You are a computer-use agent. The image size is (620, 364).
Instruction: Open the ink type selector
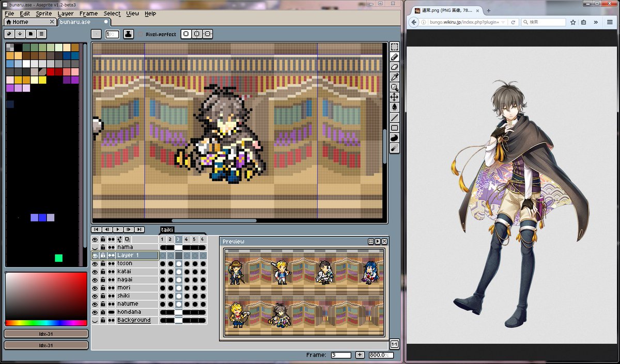128,34
